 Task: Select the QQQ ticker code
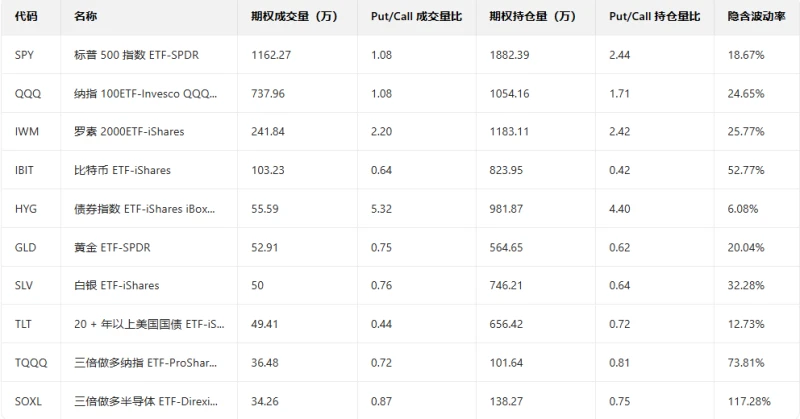26,93
